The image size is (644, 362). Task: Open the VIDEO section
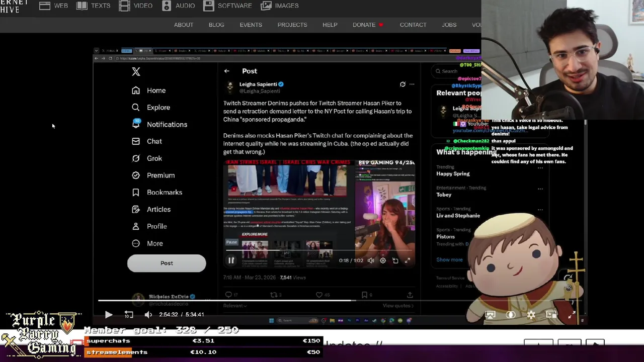[x=136, y=6]
